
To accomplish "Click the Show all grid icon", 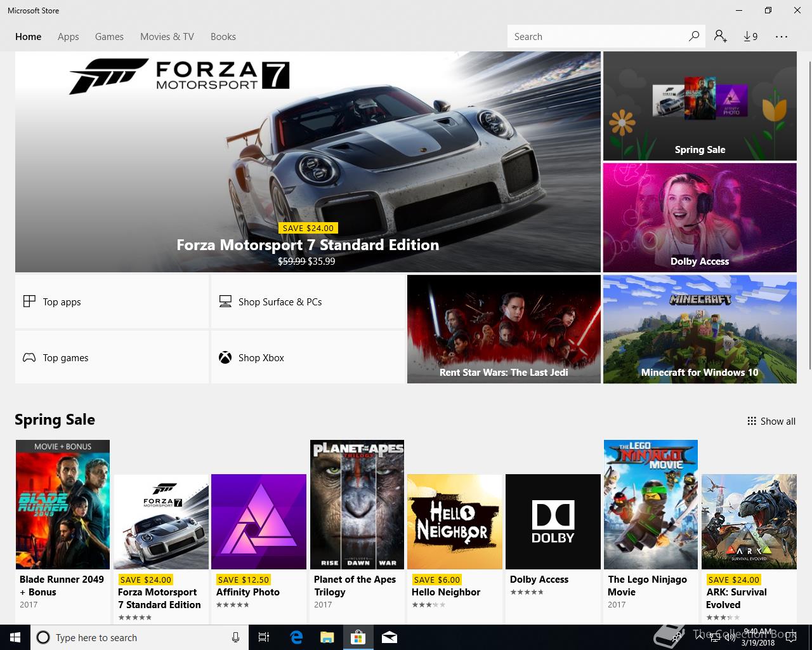I will click(752, 421).
